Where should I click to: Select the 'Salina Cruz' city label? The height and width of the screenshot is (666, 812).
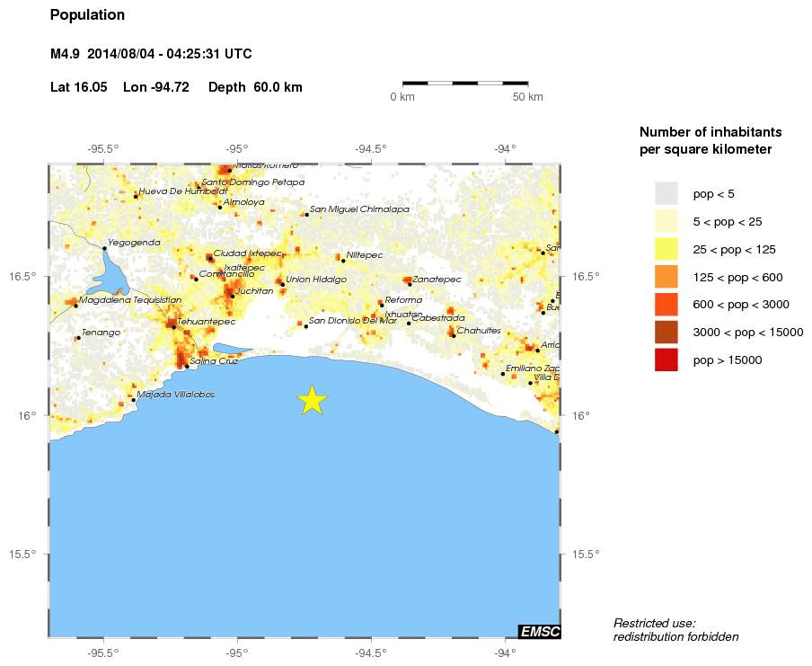click(214, 361)
